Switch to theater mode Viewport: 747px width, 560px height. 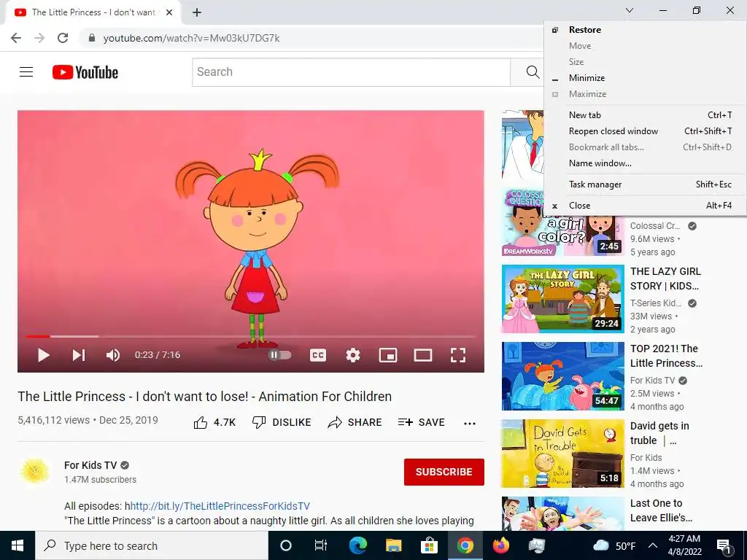tap(422, 355)
